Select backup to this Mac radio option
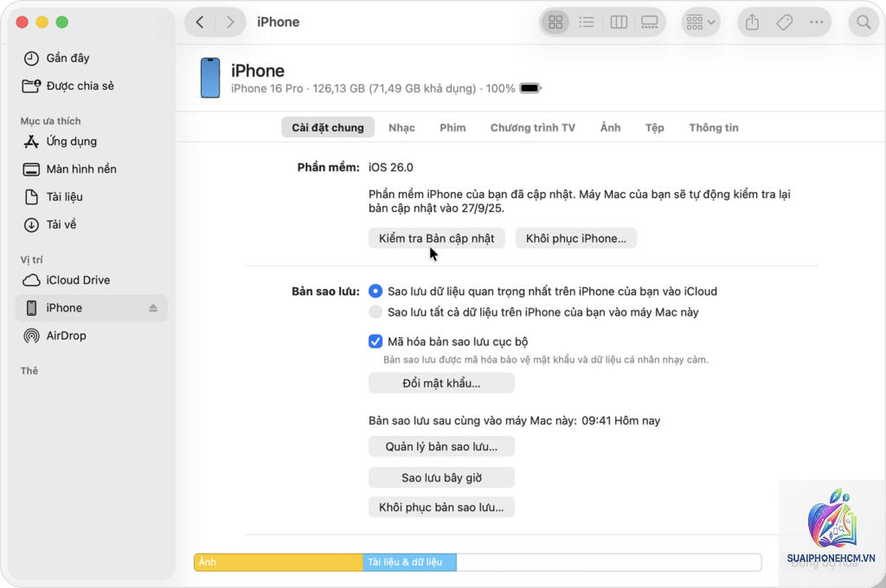Viewport: 886px width, 588px height. pos(376,312)
